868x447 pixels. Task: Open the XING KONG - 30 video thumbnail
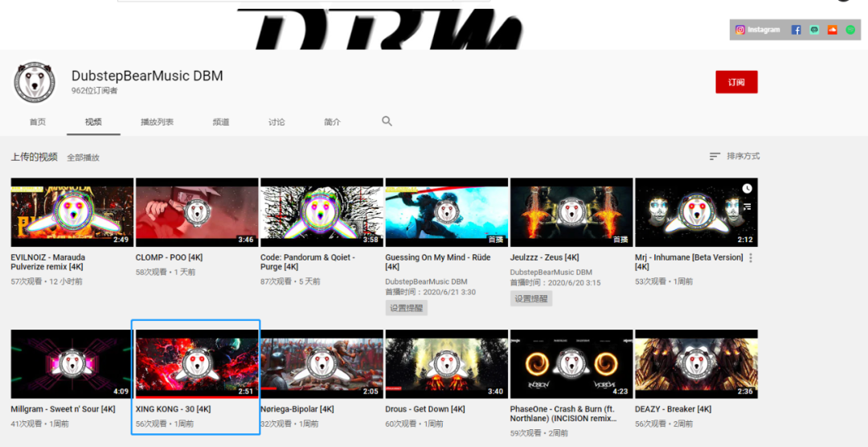tap(197, 364)
